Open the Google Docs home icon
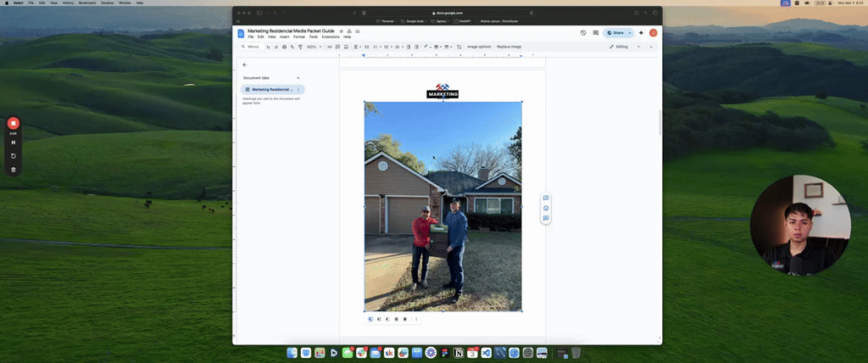 (x=241, y=33)
